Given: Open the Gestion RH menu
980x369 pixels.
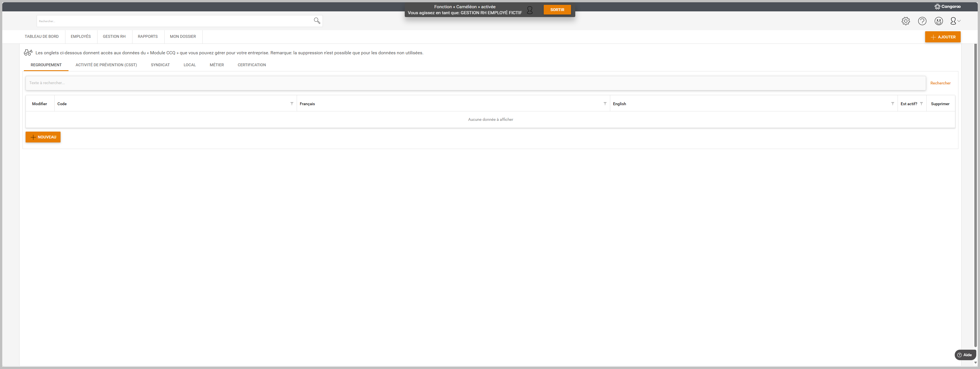Looking at the screenshot, I should pyautogui.click(x=114, y=36).
